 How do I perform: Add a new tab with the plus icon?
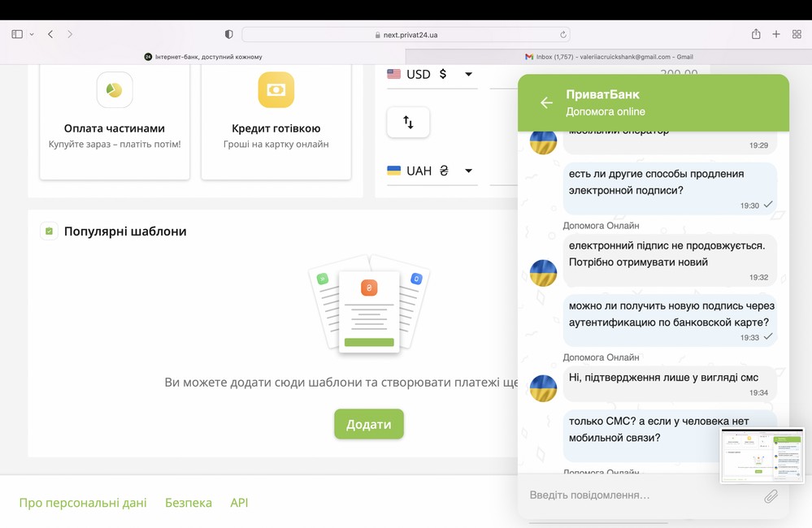point(775,34)
